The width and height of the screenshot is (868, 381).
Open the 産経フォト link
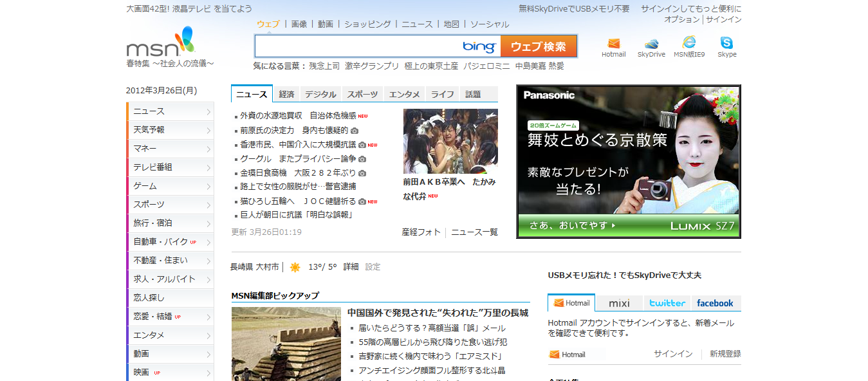(x=421, y=232)
